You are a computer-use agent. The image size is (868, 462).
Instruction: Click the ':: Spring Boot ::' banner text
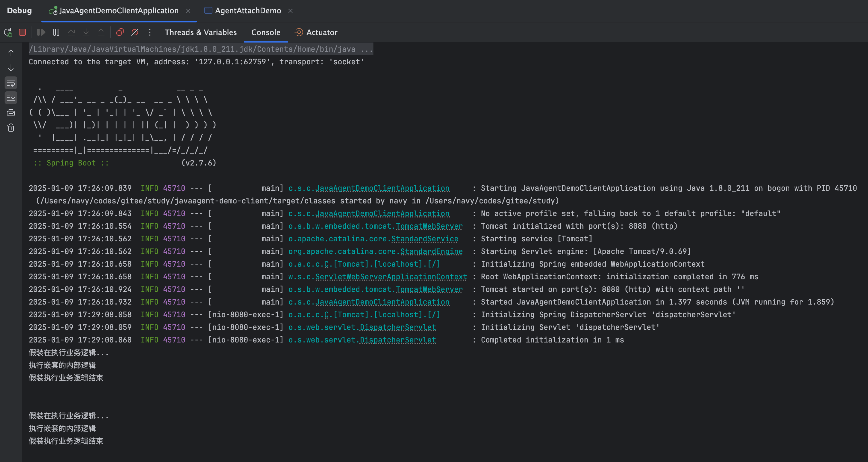(71, 163)
